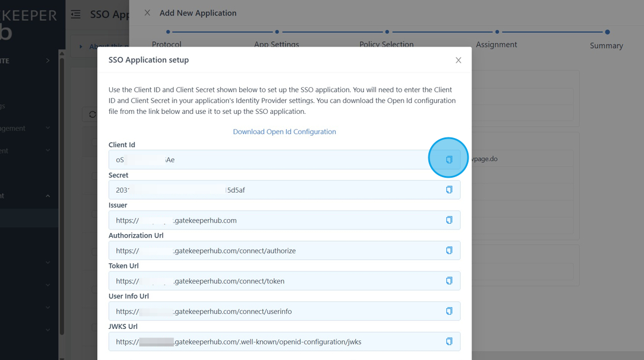Select the Token Url field
The image size is (644, 360).
[284, 281]
